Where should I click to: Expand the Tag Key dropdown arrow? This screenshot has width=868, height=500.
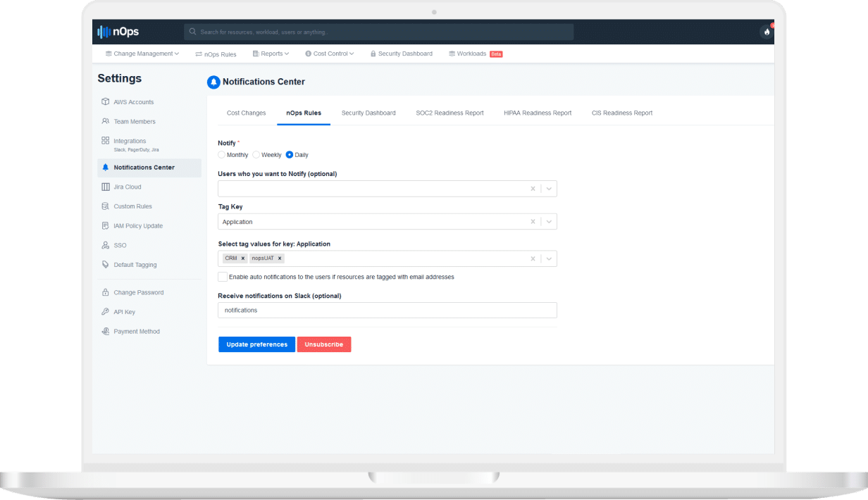coord(550,222)
